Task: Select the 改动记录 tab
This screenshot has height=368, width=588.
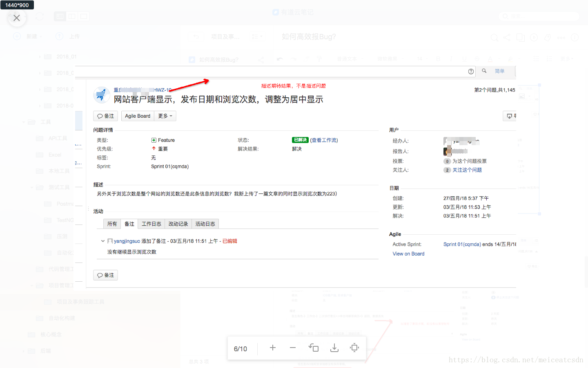Action: (178, 224)
